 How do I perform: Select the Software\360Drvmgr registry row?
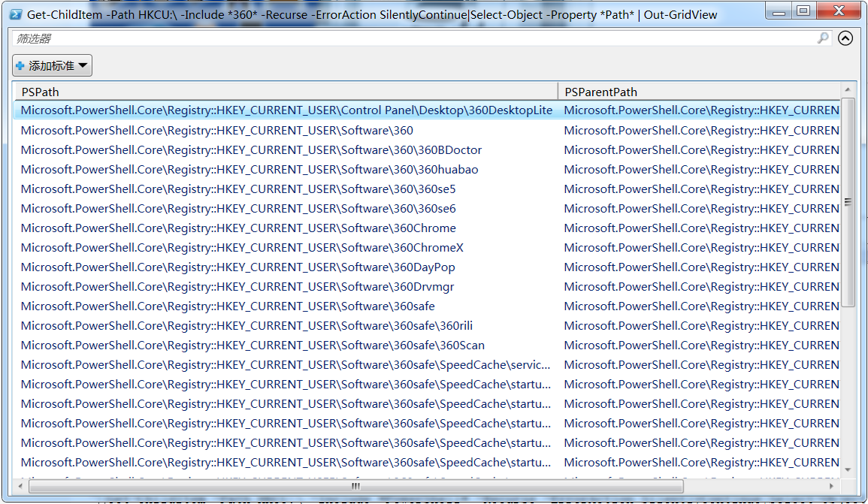[301, 286]
